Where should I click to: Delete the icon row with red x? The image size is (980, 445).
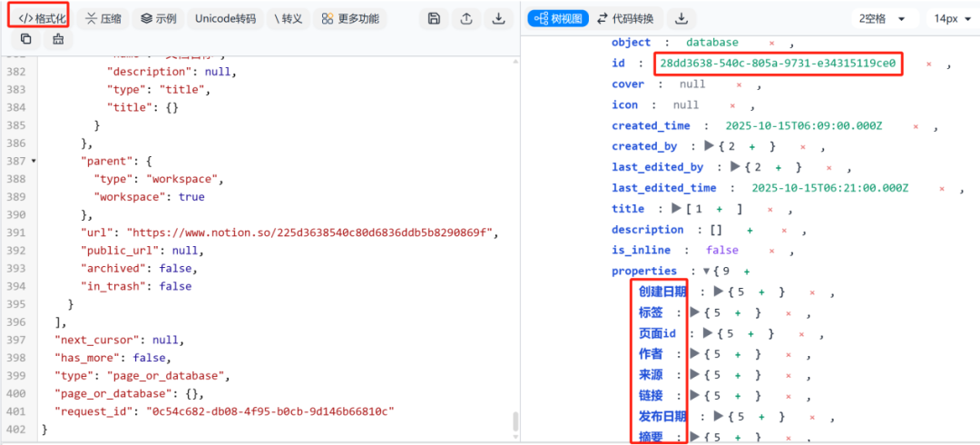click(732, 105)
